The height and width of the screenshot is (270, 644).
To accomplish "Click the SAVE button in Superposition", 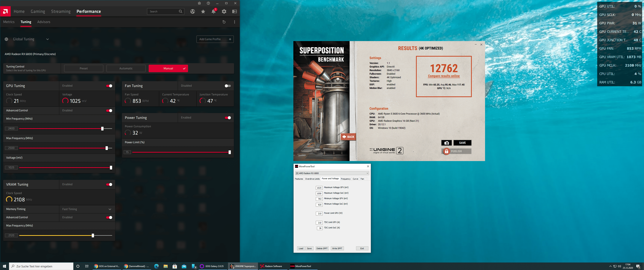I will [462, 143].
